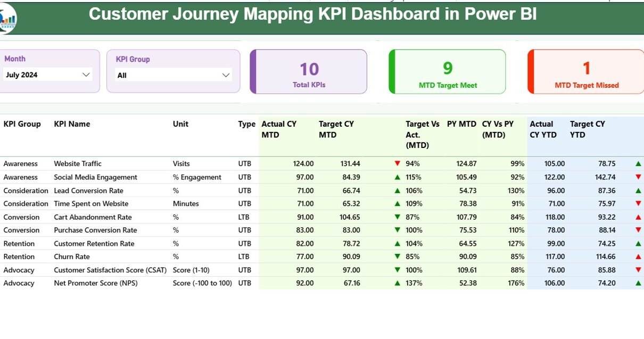Screen dimensions: 644x339
Task: Click Net Promoter Score's green MTD up arrow
Action: (397, 283)
